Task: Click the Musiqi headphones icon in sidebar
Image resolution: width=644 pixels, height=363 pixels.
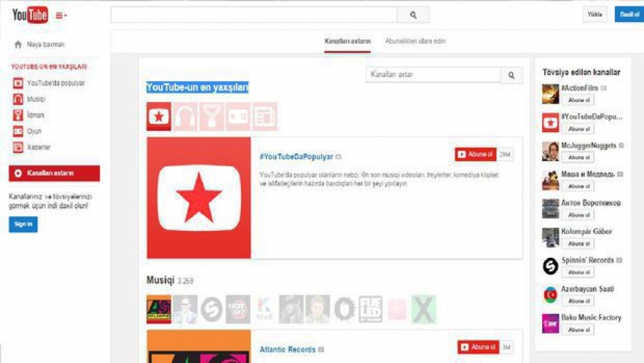Action: [x=18, y=99]
